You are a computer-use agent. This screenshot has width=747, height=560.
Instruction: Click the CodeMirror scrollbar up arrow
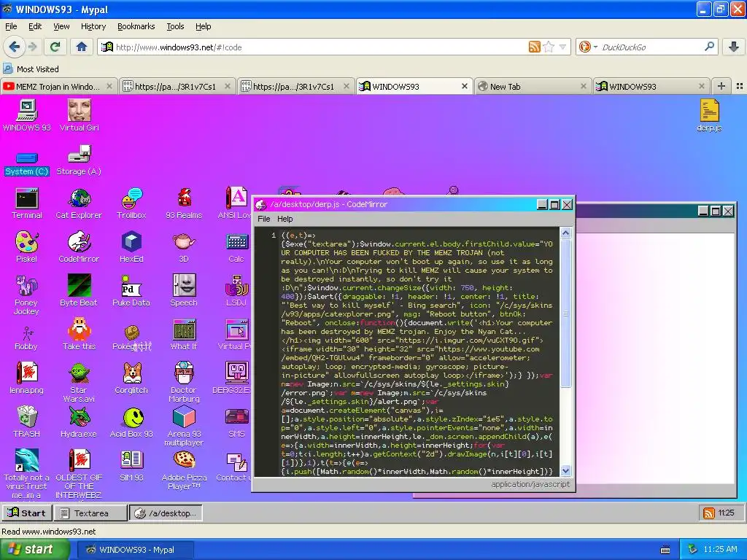(x=565, y=233)
